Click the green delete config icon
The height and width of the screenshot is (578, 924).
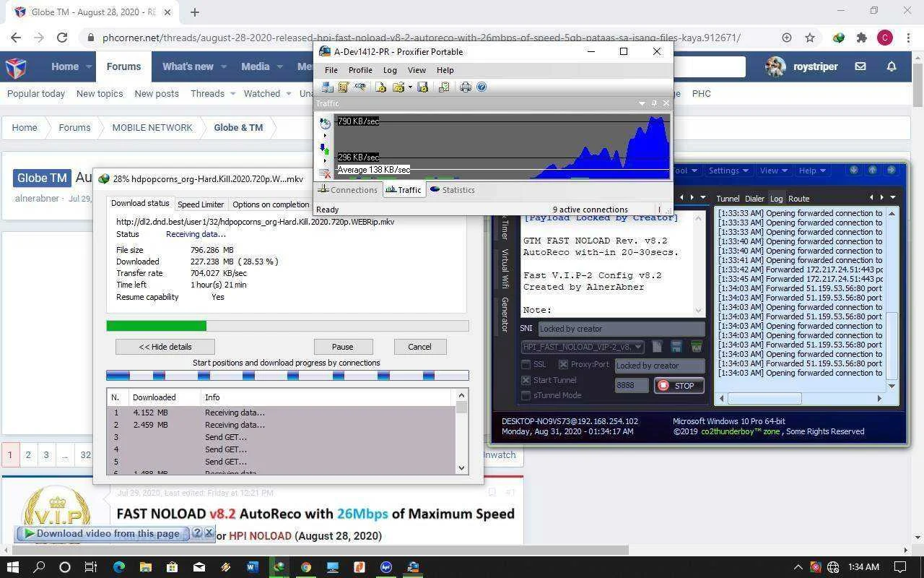(696, 347)
